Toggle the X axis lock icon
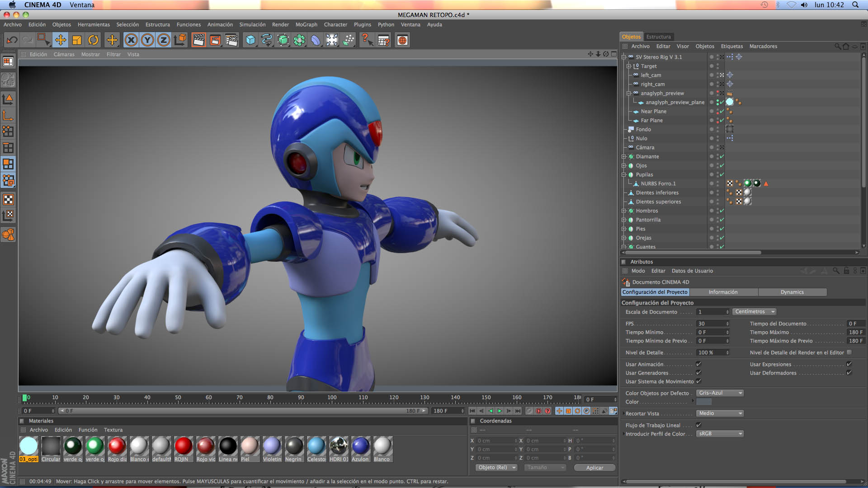The height and width of the screenshot is (488, 868). [131, 40]
